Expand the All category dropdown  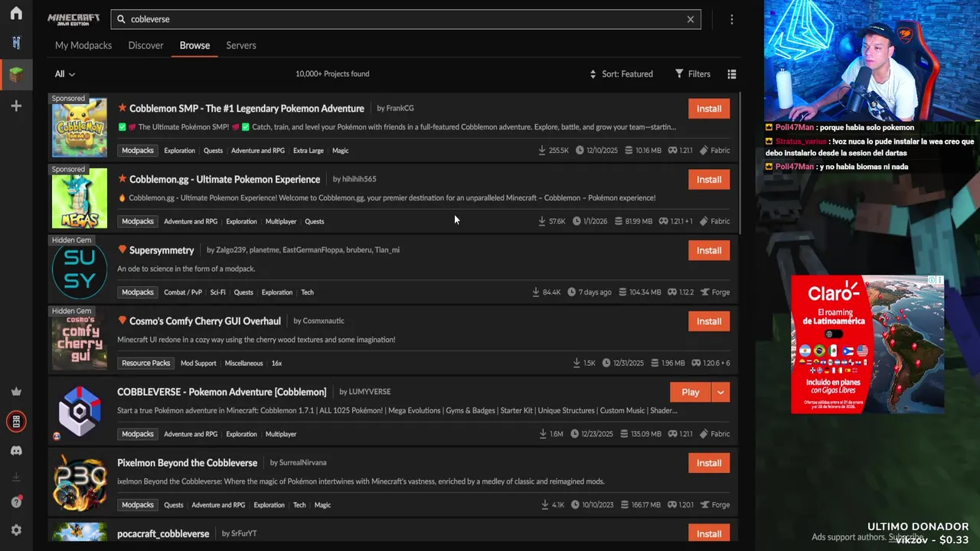tap(65, 74)
